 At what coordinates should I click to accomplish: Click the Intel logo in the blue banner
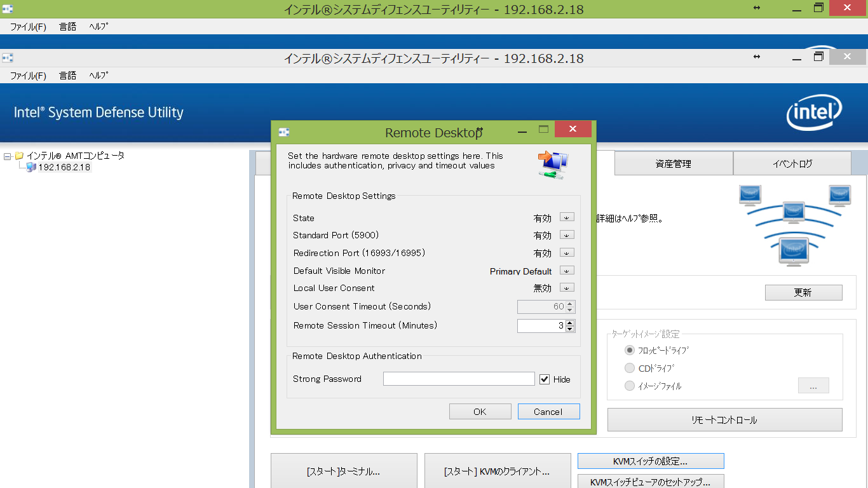click(814, 112)
